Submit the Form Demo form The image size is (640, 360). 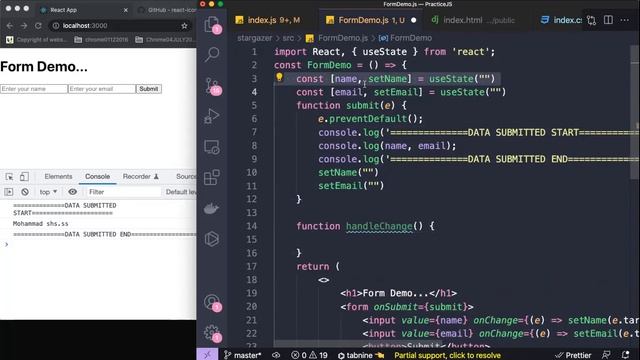point(149,89)
